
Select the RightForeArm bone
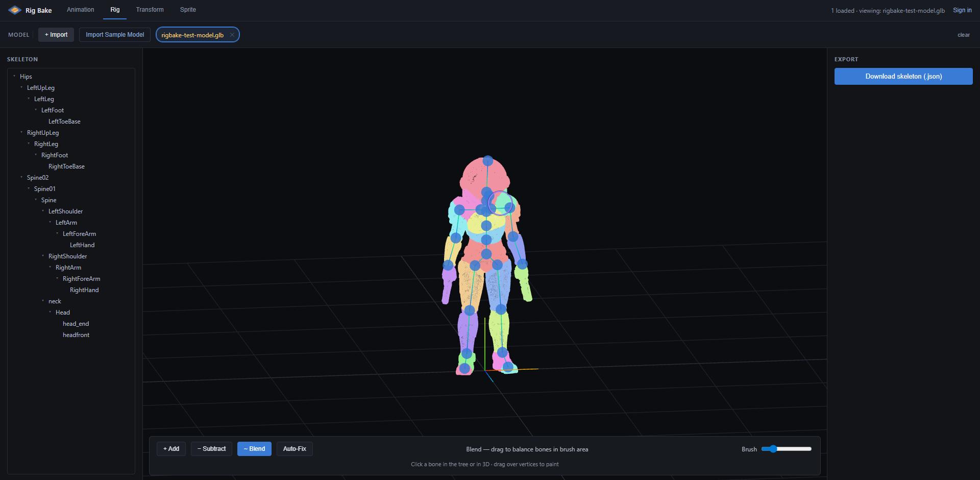coord(81,279)
